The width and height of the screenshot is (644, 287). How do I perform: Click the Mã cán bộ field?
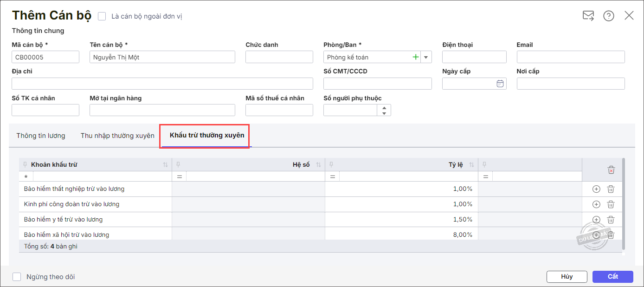tap(45, 57)
